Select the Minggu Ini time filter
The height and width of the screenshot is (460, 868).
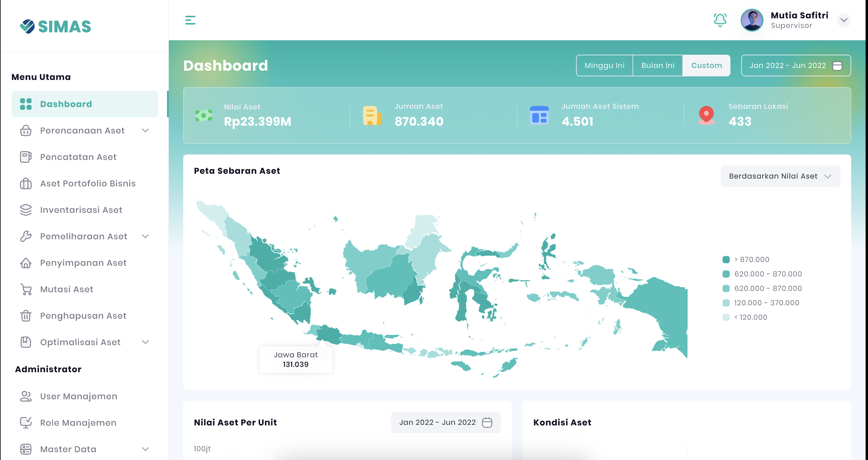(604, 66)
